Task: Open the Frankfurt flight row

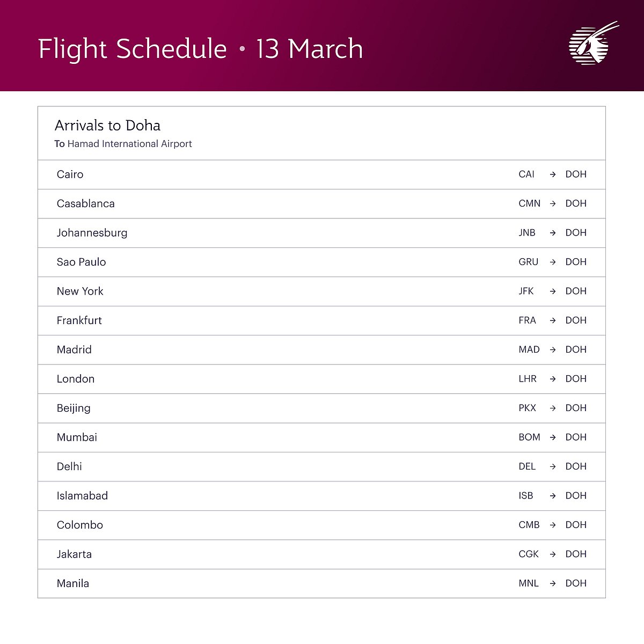Action: click(79, 320)
